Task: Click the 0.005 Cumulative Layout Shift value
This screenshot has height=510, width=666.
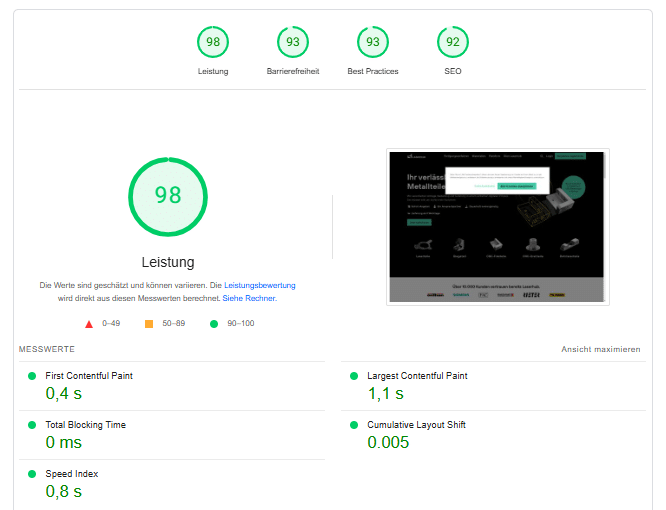Action: 388,442
